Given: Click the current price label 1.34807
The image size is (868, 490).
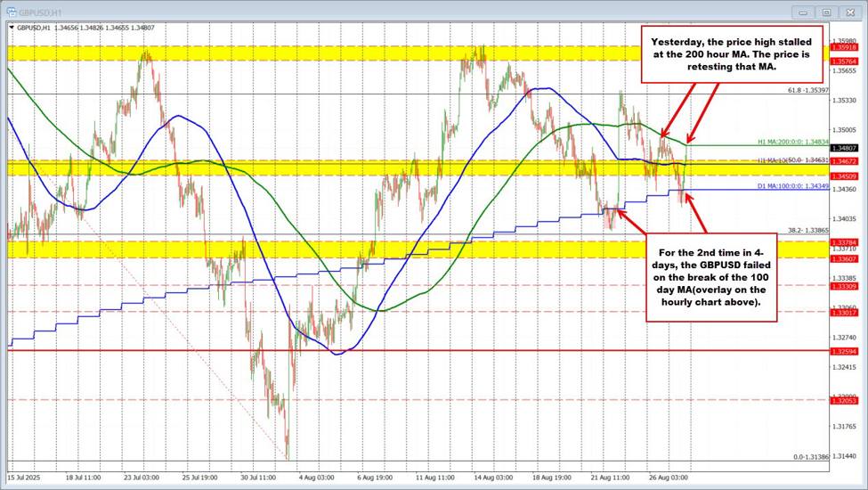Looking at the screenshot, I should 844,148.
